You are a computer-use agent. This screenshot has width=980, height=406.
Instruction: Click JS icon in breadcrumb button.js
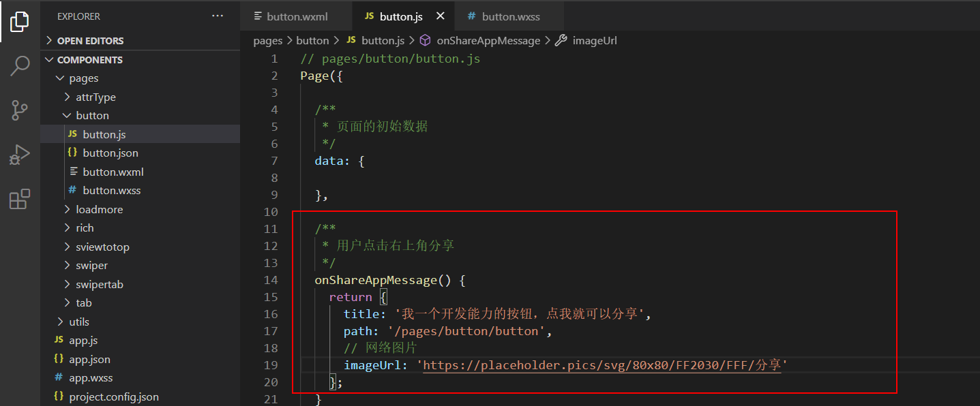(351, 40)
